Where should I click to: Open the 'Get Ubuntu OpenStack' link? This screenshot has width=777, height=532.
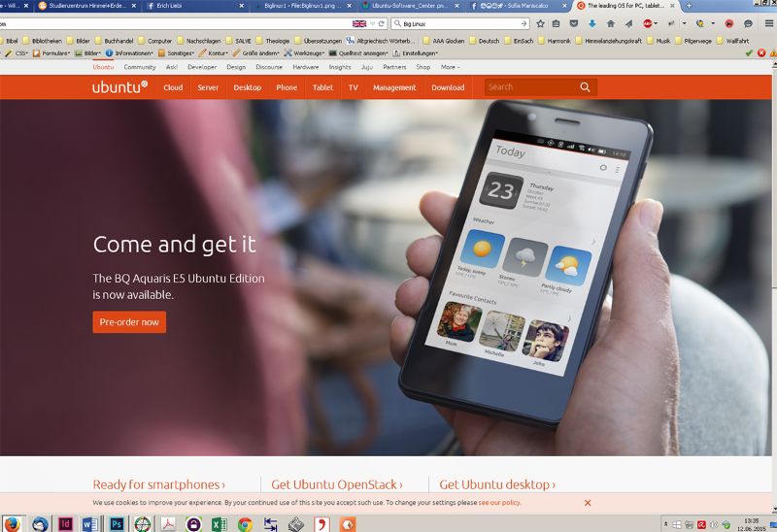click(x=337, y=484)
